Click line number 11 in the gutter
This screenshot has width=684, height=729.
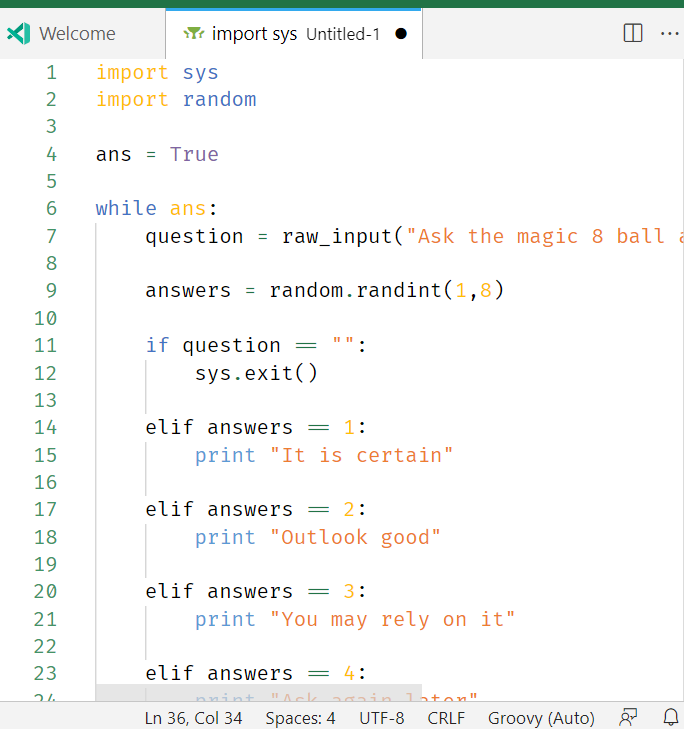tap(46, 345)
